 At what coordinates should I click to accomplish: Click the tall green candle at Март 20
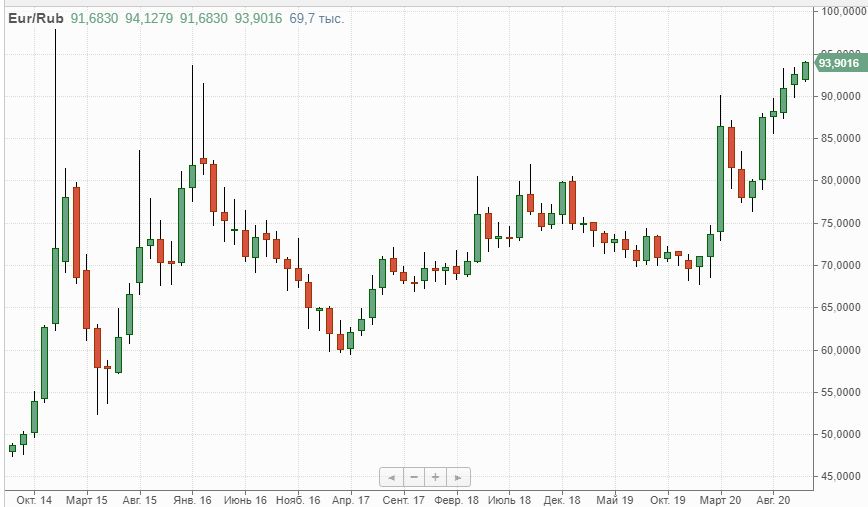[720, 179]
